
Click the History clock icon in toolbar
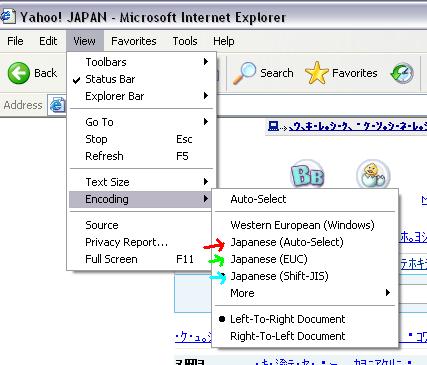[402, 73]
